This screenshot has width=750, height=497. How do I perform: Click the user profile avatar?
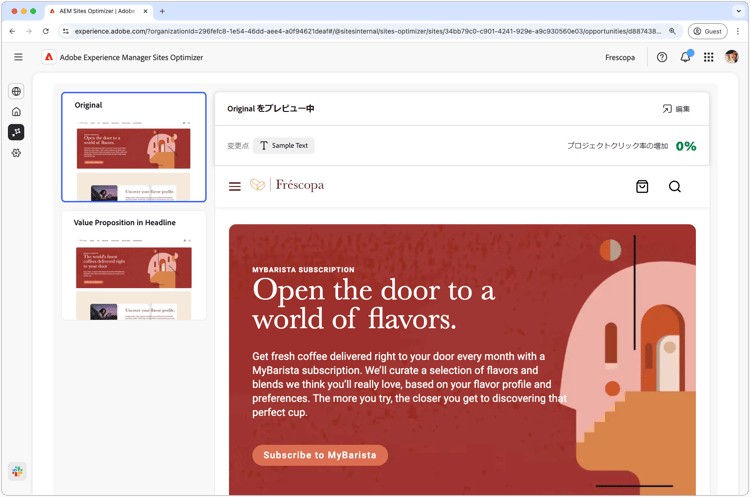[x=731, y=57]
